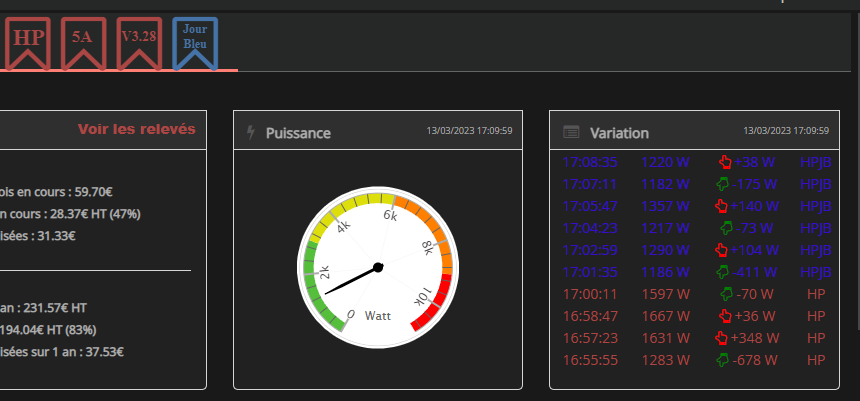
Task: Click the green hand icon beside -678 W
Action: pyautogui.click(x=723, y=360)
